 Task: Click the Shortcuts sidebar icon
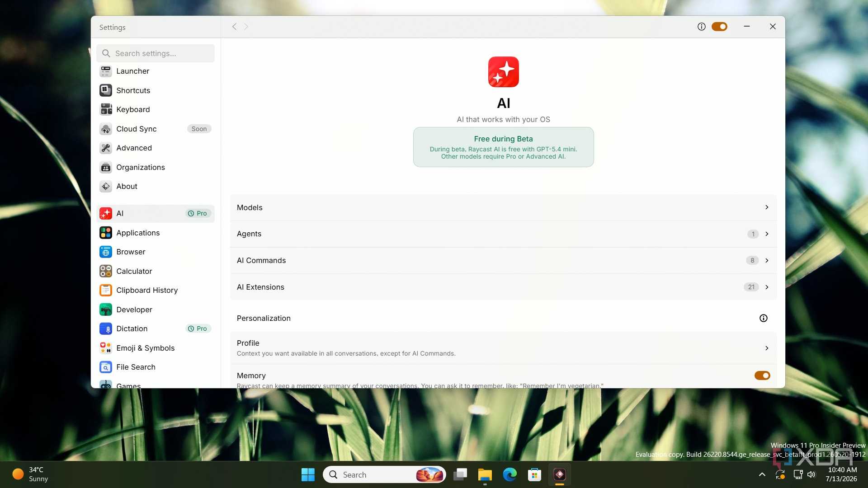click(106, 90)
